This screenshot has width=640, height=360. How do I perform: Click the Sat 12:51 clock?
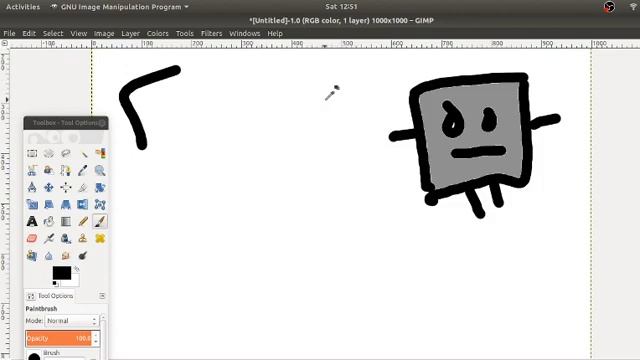(x=341, y=7)
